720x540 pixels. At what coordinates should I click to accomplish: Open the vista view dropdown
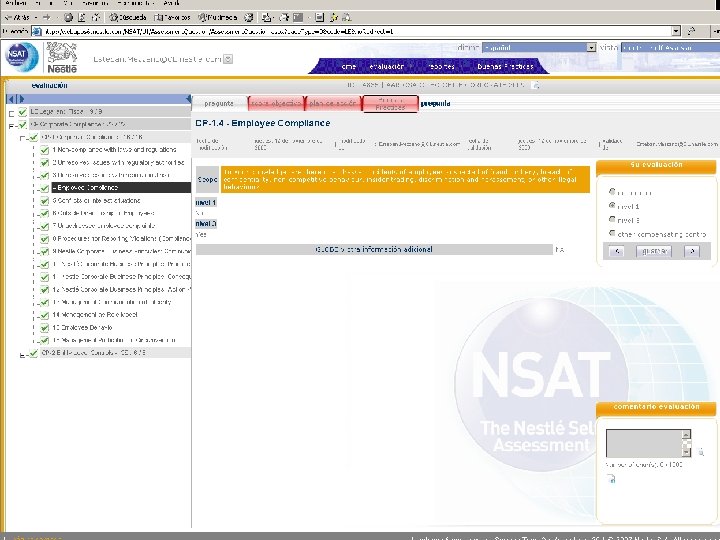coord(670,47)
